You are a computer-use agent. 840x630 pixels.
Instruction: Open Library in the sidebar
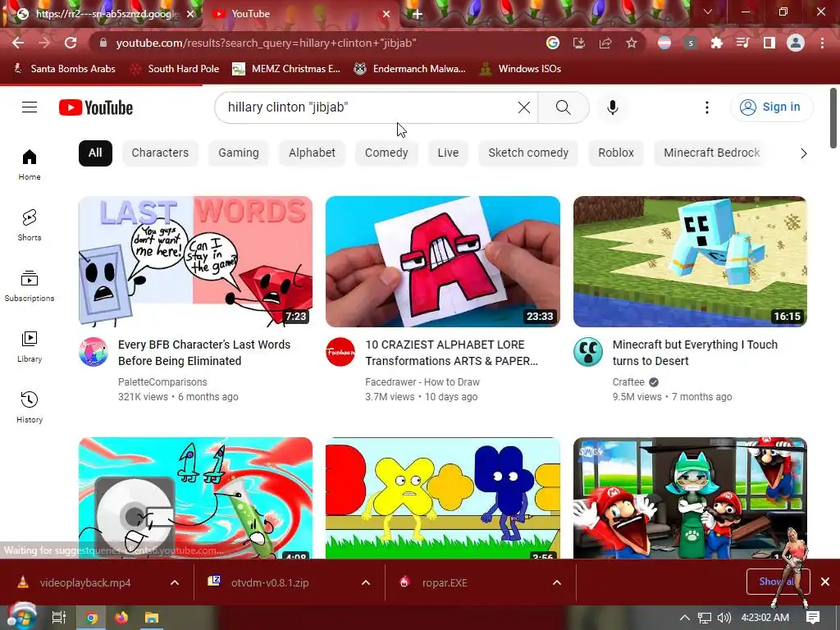pos(30,347)
